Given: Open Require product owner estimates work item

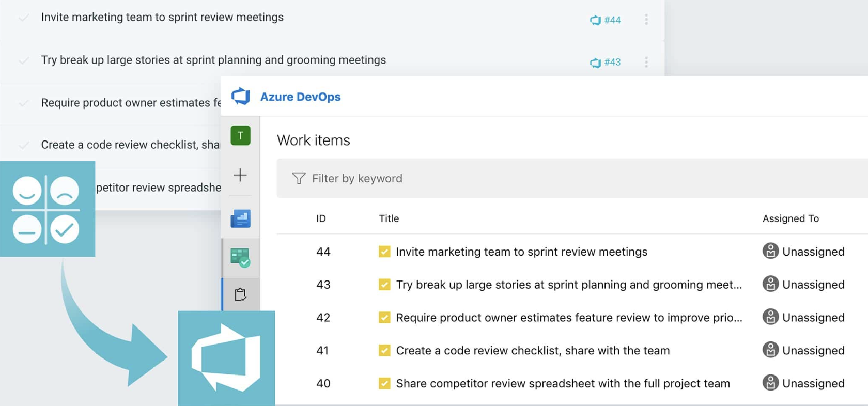Looking at the screenshot, I should pos(569,317).
